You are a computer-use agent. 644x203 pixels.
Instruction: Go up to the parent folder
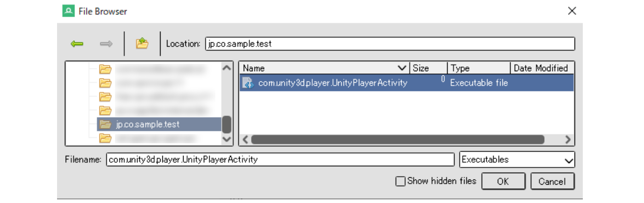tap(142, 44)
